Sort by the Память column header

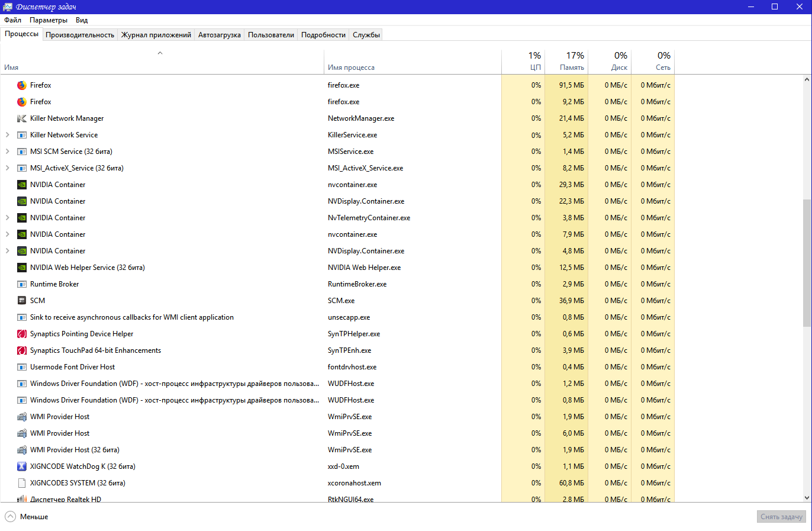pos(566,62)
